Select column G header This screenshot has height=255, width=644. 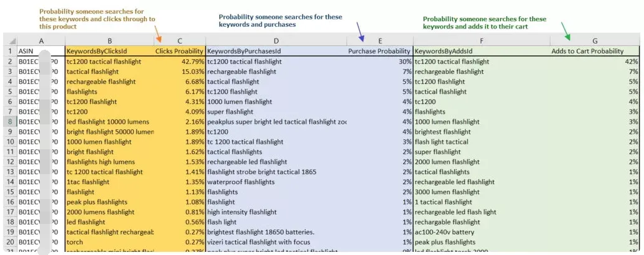pos(595,40)
